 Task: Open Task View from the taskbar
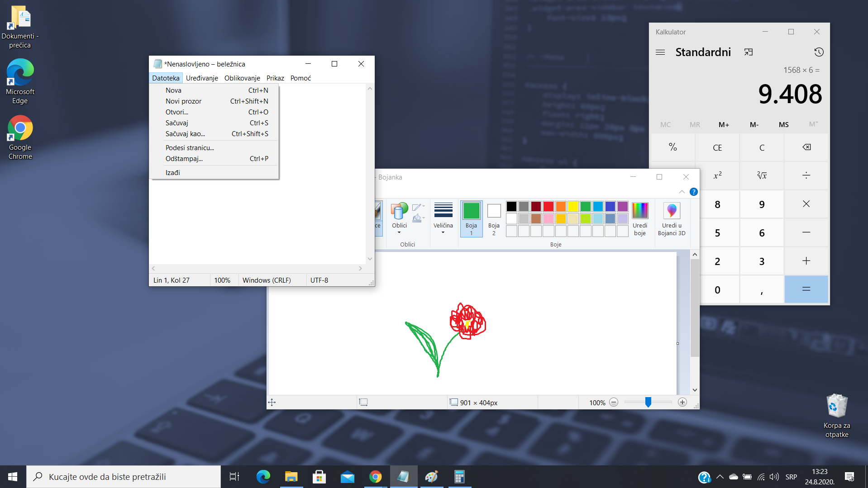click(x=234, y=477)
